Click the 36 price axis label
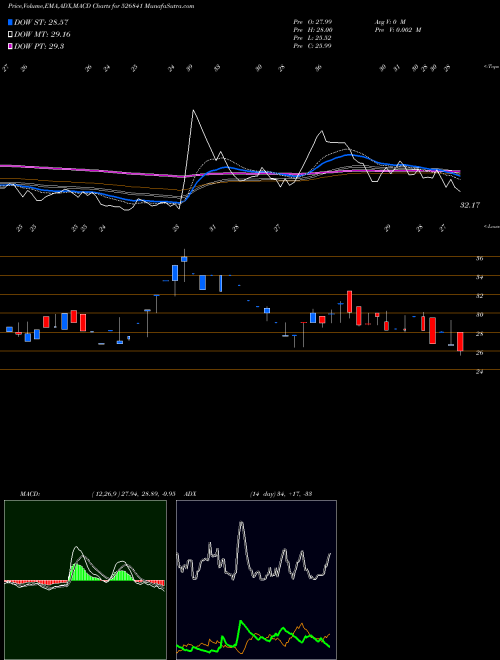The height and width of the screenshot is (660, 500). [x=479, y=259]
